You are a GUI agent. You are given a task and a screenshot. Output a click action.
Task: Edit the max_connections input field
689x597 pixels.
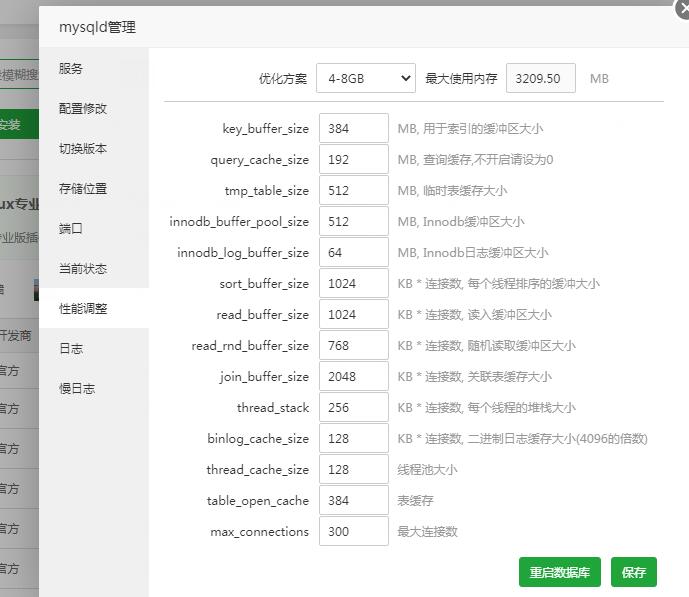click(x=354, y=531)
